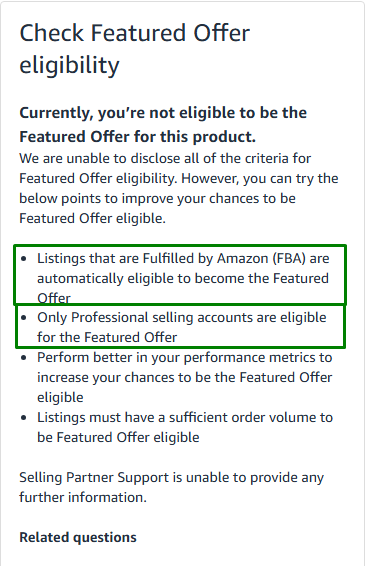Click the word "eligibility" in the title's second line
The width and height of the screenshot is (379, 566).
69,66
